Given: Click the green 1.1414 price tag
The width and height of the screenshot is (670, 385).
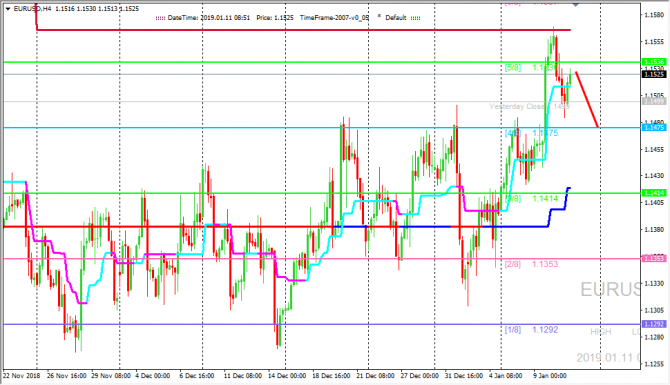Looking at the screenshot, I should click(x=654, y=193).
